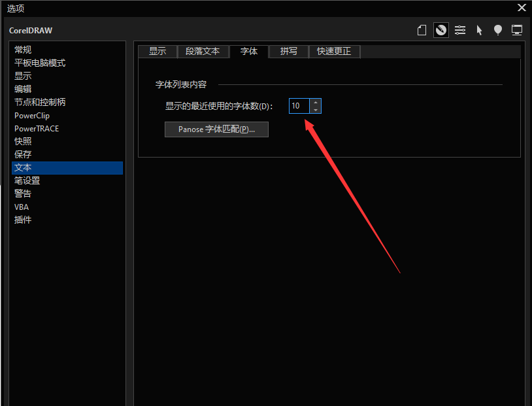Open the Tools arrow-cursor options icon
This screenshot has height=406, width=532.
tap(479, 30)
